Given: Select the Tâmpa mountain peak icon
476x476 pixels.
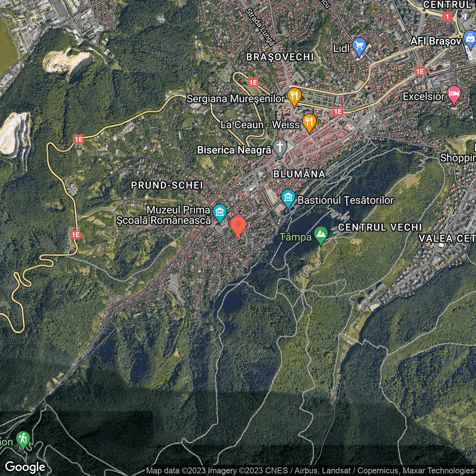Looking at the screenshot, I should tap(321, 233).
